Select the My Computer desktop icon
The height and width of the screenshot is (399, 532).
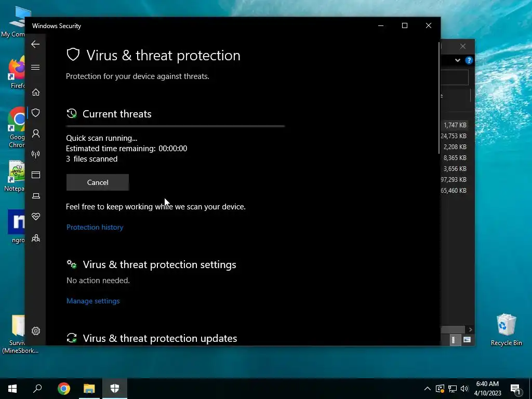point(14,22)
